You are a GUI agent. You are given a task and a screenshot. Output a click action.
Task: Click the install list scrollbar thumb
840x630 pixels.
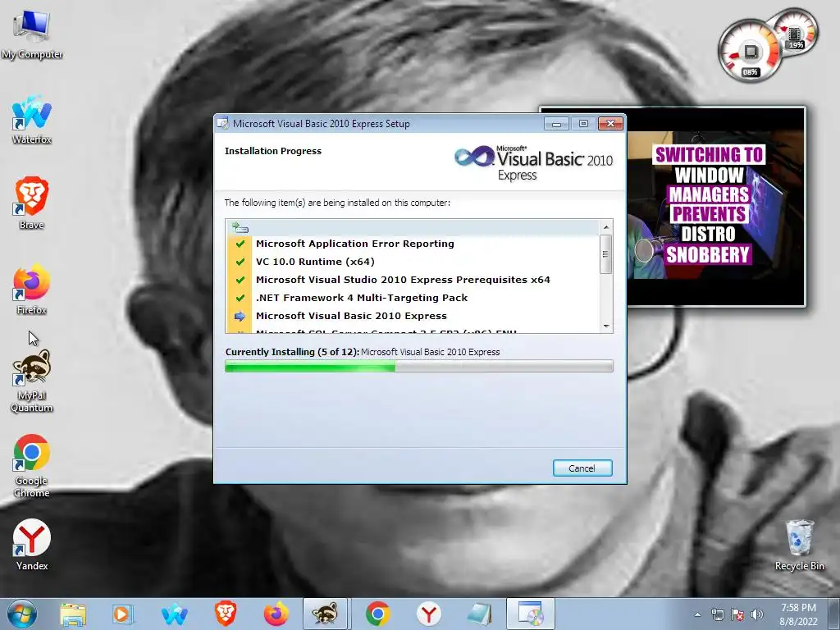(x=606, y=254)
